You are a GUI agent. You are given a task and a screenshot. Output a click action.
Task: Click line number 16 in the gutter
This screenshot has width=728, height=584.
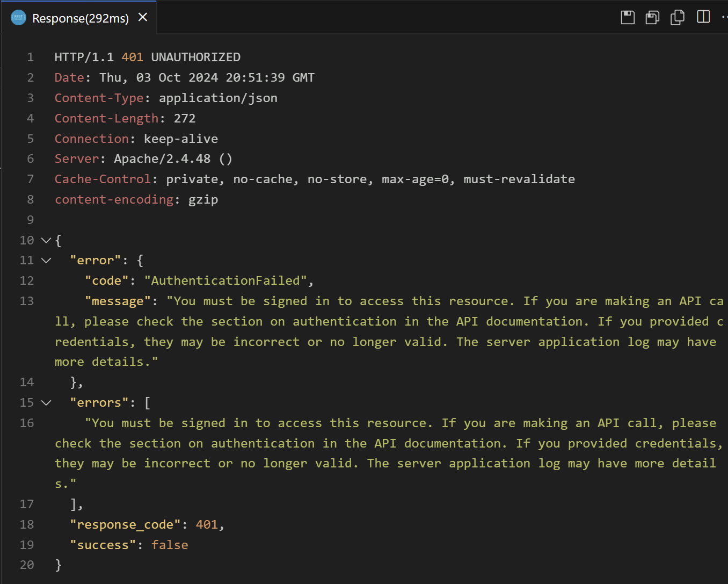coord(27,423)
